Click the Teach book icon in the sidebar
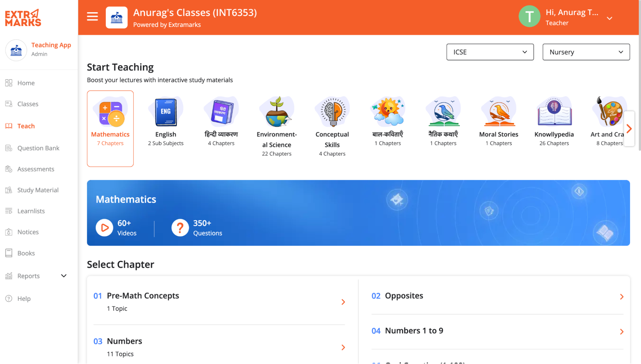This screenshot has height=364, width=641. pyautogui.click(x=9, y=126)
